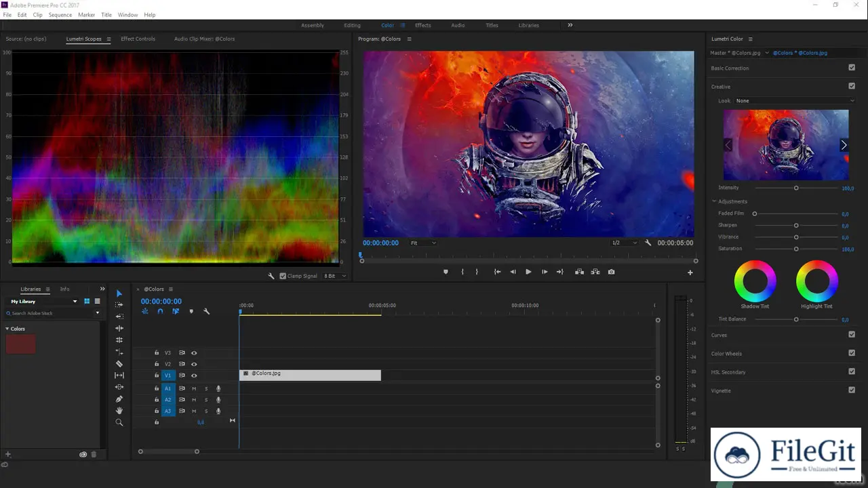Open the Sequence menu
This screenshot has width=868, height=488.
click(x=60, y=14)
